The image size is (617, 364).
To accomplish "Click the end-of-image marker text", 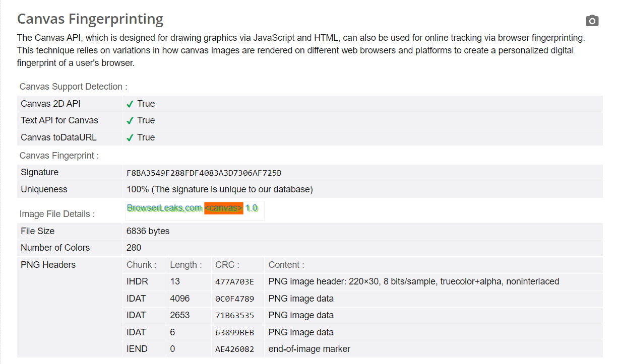I will (x=310, y=349).
